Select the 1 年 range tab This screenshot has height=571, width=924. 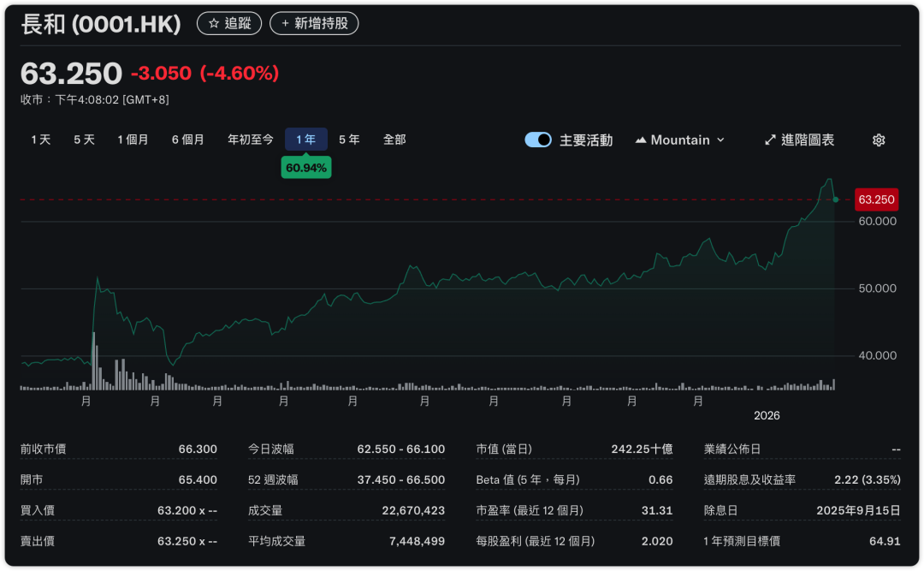click(305, 140)
